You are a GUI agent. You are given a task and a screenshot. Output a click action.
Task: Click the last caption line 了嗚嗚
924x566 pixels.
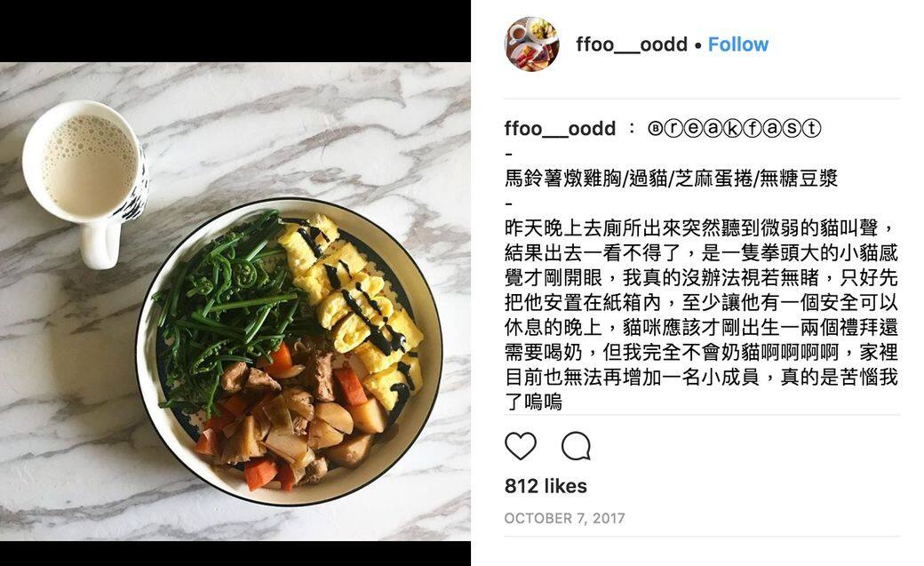tap(533, 403)
